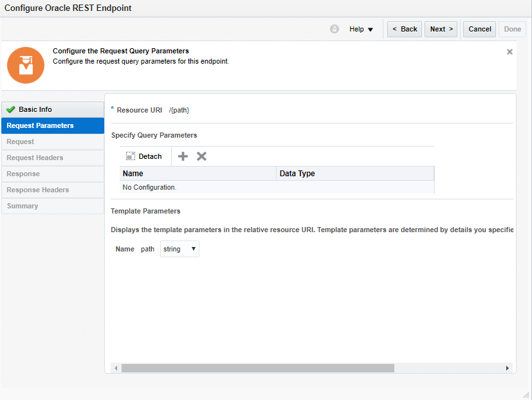This screenshot has width=532, height=400.
Task: Click the Data Type column header
Action: click(x=355, y=174)
